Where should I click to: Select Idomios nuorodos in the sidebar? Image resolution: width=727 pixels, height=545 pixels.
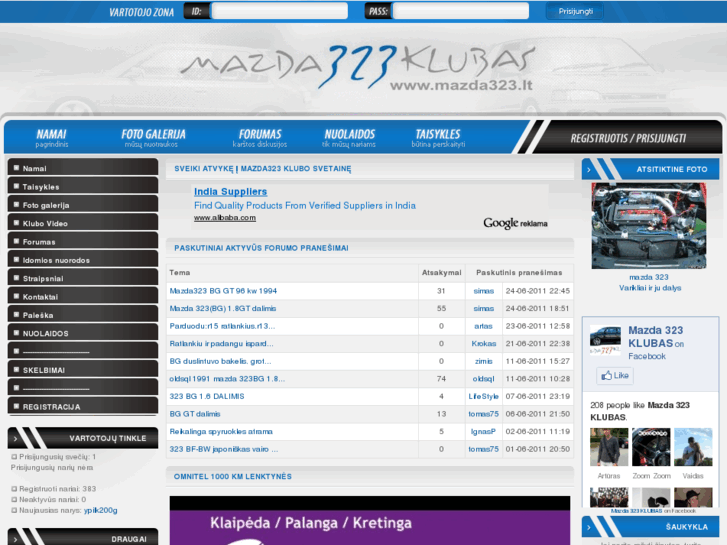pos(83,260)
